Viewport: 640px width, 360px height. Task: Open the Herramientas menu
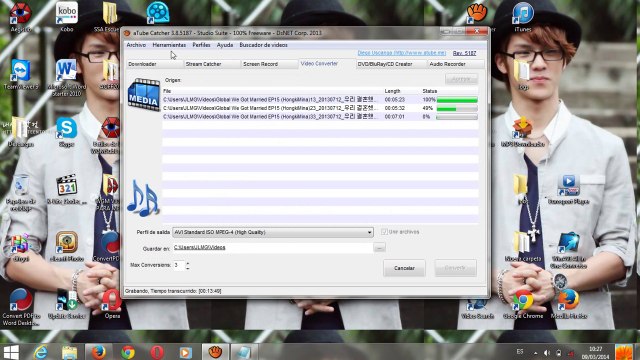click(169, 45)
